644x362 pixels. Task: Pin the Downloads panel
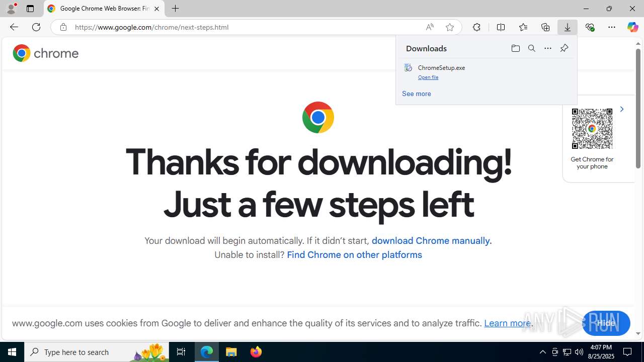[564, 48]
